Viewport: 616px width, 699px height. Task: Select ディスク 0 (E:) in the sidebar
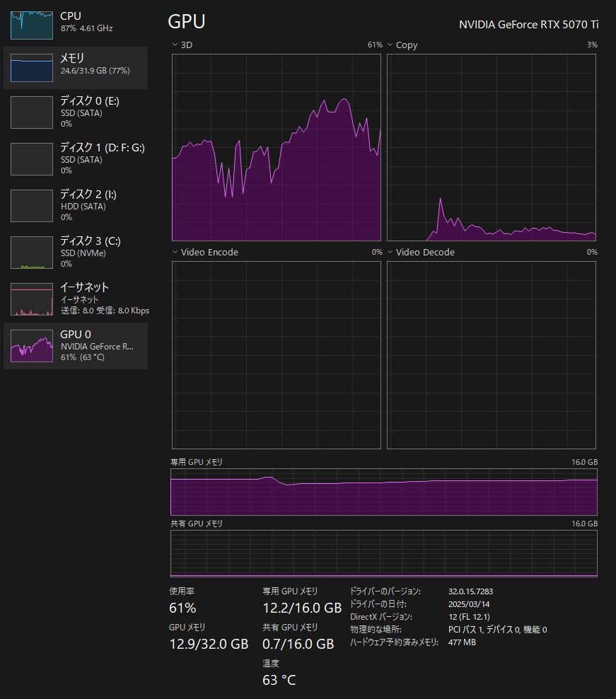pos(76,112)
